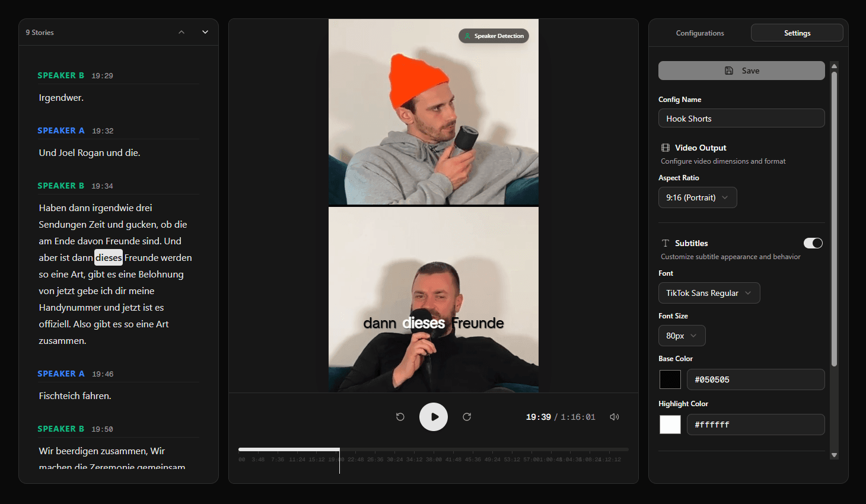The image size is (866, 504).
Task: Select the highlighted word 'dieses' in the transcript
Action: tap(108, 257)
